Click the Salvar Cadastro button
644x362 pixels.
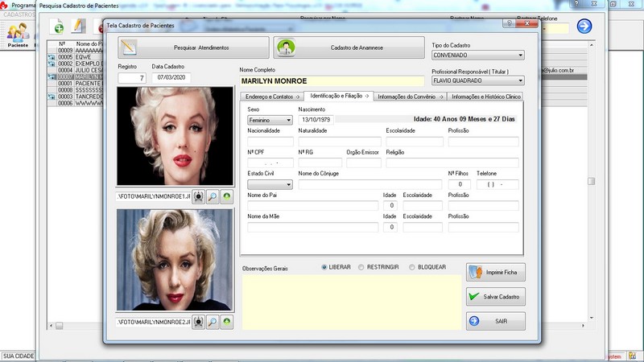click(x=496, y=297)
